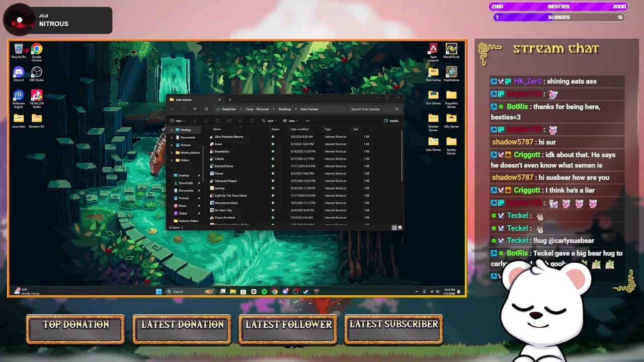Click OneDrive in the address breadcrumb
The width and height of the screenshot is (644, 362).
click(228, 109)
